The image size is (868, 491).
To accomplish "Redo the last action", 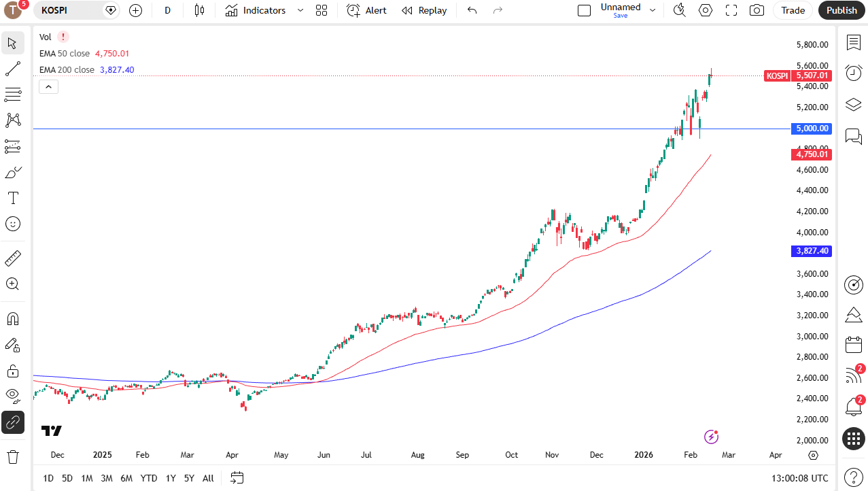I will [498, 10].
